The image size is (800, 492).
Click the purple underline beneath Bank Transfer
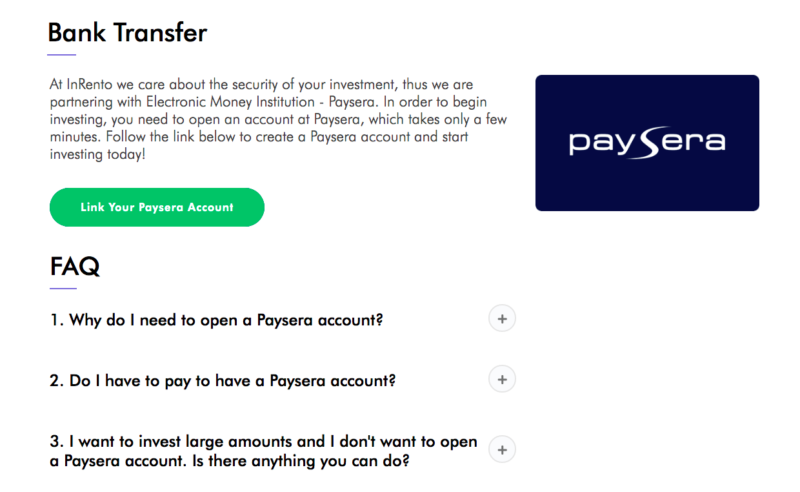tap(61, 55)
